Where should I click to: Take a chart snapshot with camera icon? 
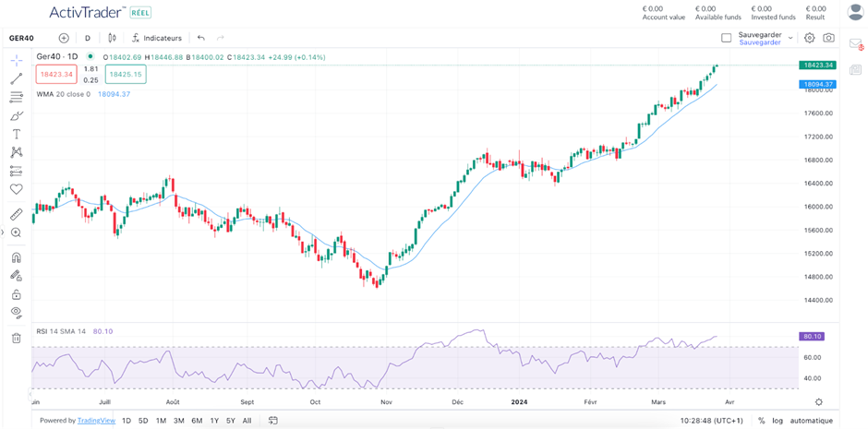coord(828,38)
